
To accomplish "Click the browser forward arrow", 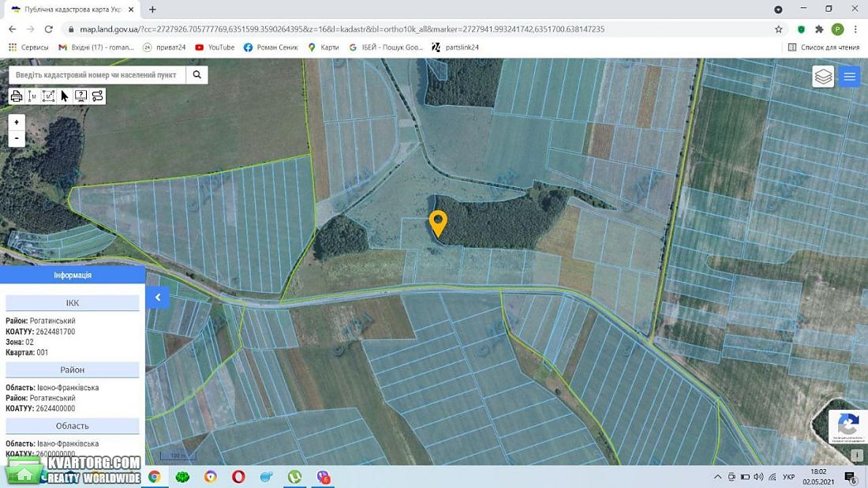I will pyautogui.click(x=31, y=28).
